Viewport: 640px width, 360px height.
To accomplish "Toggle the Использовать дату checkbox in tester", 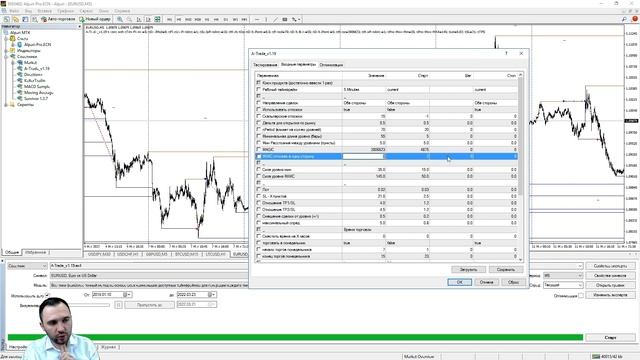I will pyautogui.click(x=47, y=295).
